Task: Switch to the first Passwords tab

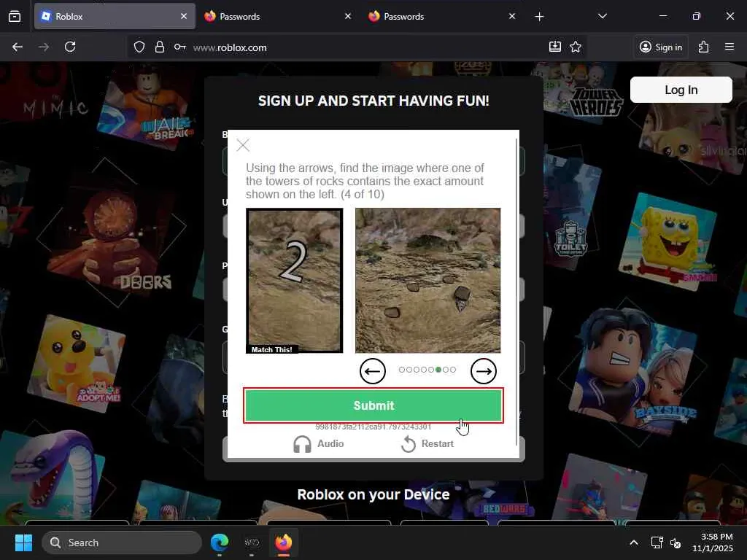Action: click(278, 16)
